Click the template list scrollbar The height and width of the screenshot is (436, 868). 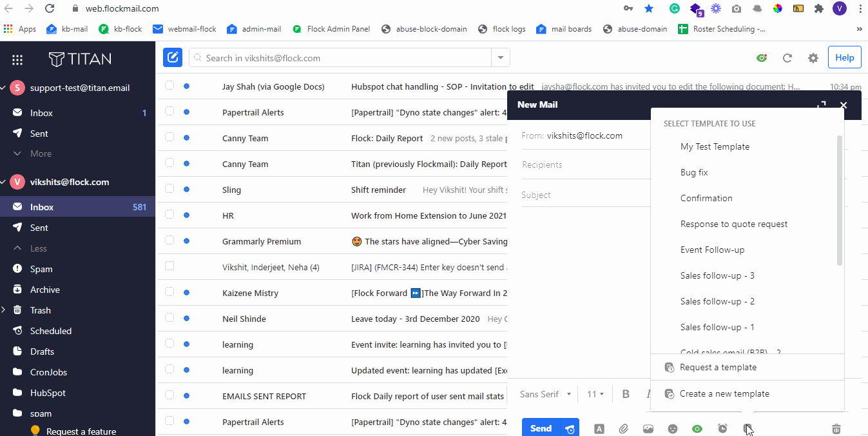coord(840,201)
